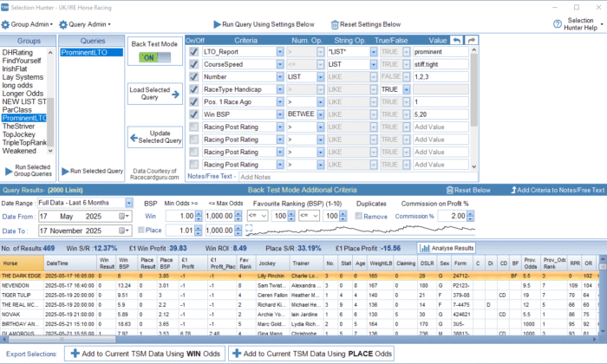This screenshot has height=364, width=607.
Task: Open the CourseSpeed criteria dropdown
Action: [280, 65]
